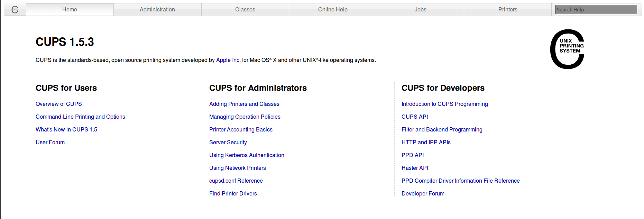
Task: View the Jobs tab
Action: [x=420, y=10]
